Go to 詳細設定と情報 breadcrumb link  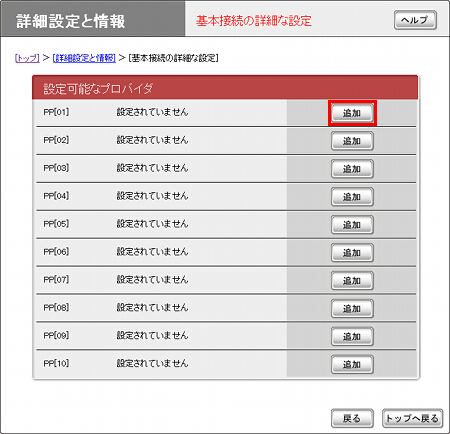coord(84,58)
